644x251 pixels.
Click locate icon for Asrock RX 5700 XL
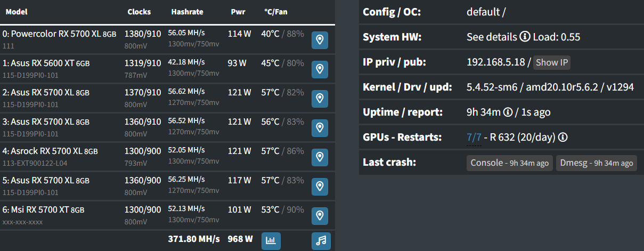(319, 157)
